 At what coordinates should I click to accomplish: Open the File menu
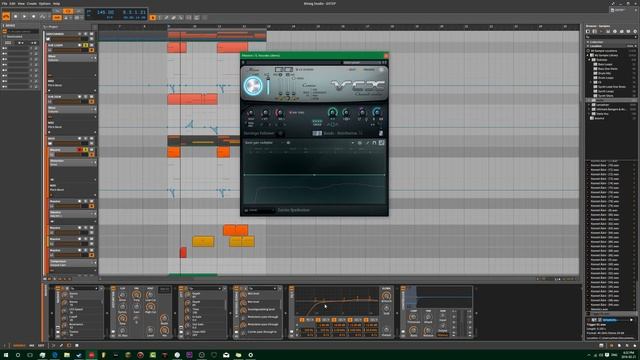click(x=4, y=4)
